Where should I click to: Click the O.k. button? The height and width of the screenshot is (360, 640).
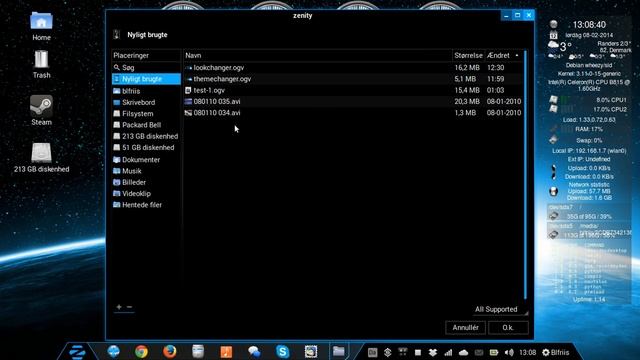coord(508,328)
